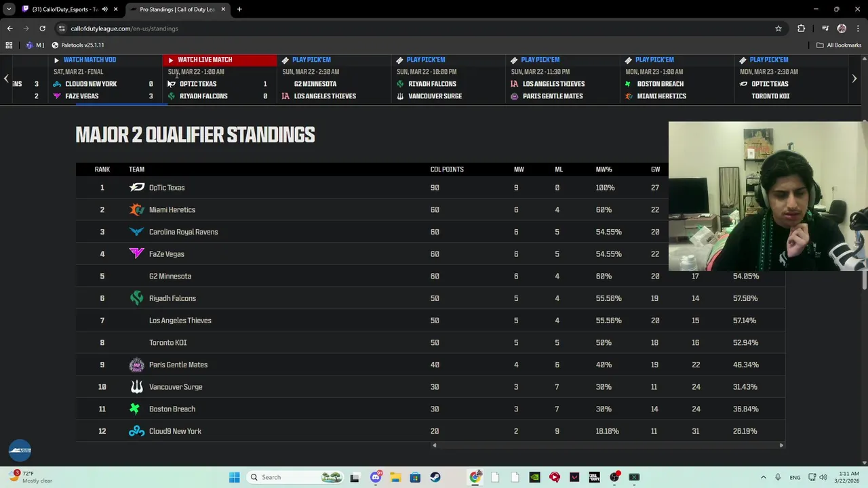Image resolution: width=868 pixels, height=488 pixels.
Task: Open a new browser tab
Action: pos(239,9)
